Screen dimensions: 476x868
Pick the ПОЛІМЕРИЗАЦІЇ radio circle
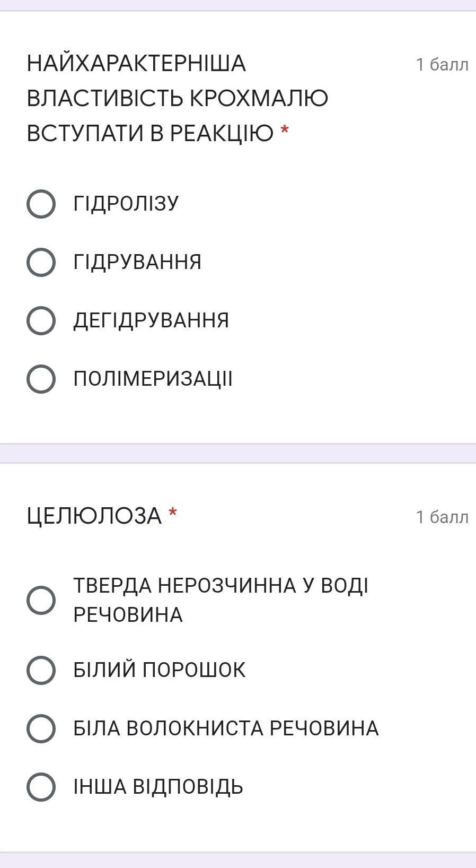pyautogui.click(x=41, y=379)
